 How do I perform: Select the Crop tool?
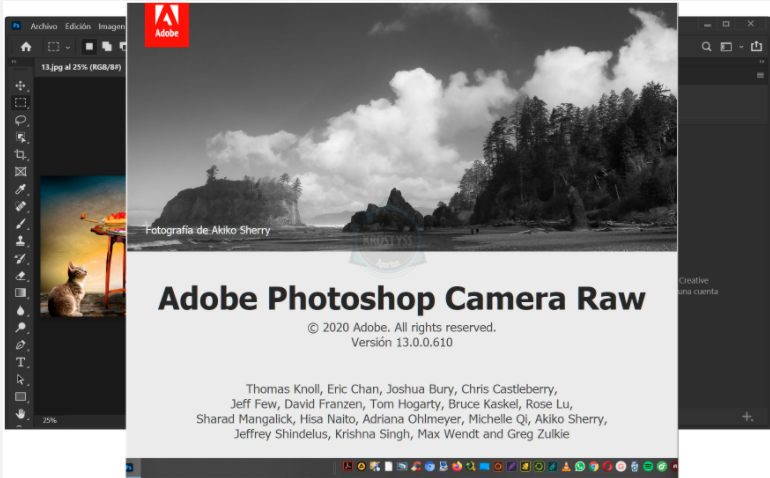20,155
